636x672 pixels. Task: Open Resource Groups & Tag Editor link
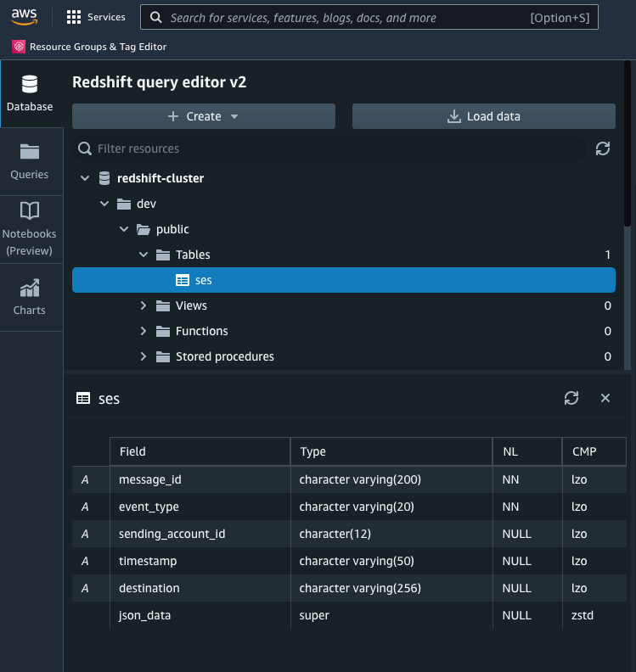(98, 47)
